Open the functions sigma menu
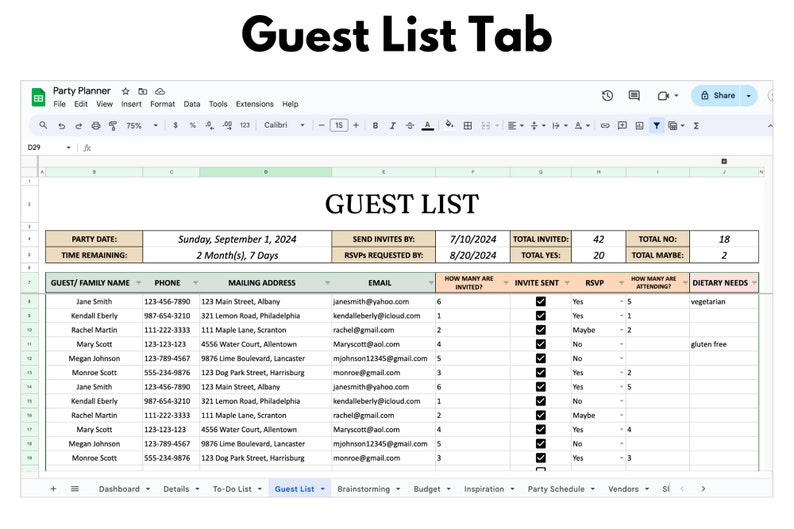The height and width of the screenshot is (529, 794). 696,126
